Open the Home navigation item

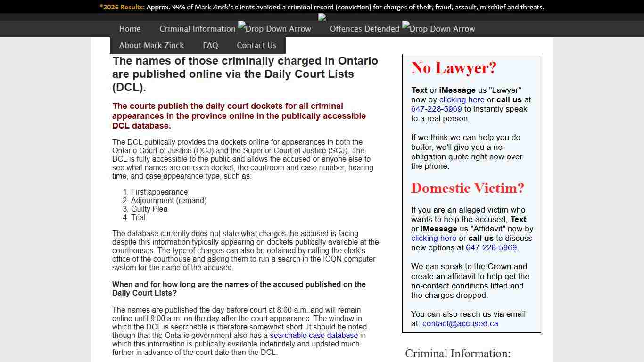[x=130, y=29]
